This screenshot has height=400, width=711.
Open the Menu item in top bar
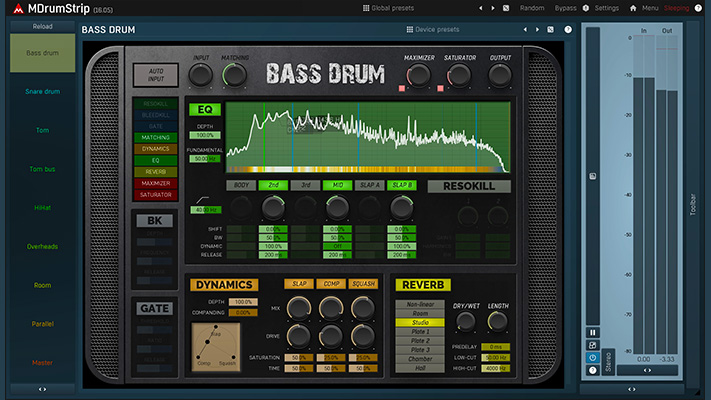click(650, 8)
